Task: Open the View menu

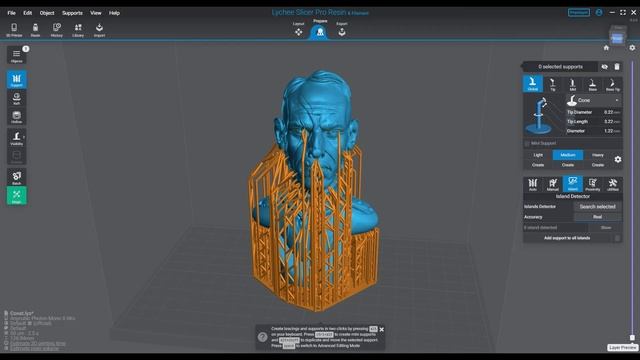Action: (96, 13)
